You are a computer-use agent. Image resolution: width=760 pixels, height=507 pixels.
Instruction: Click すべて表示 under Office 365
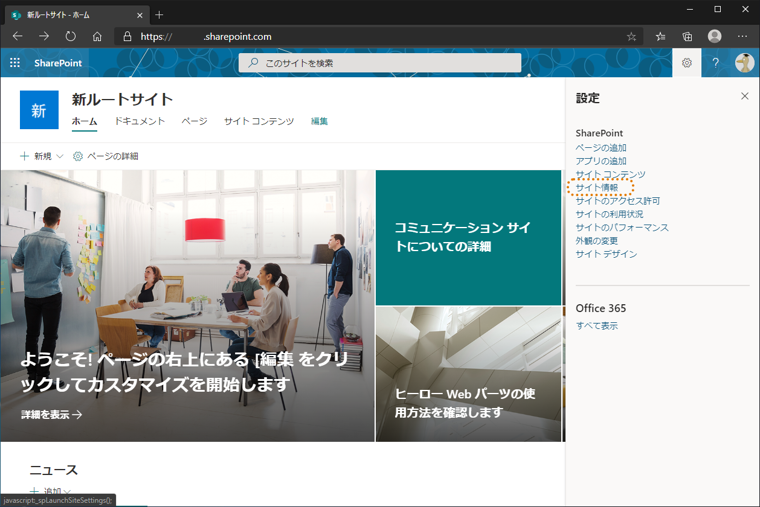pos(597,326)
